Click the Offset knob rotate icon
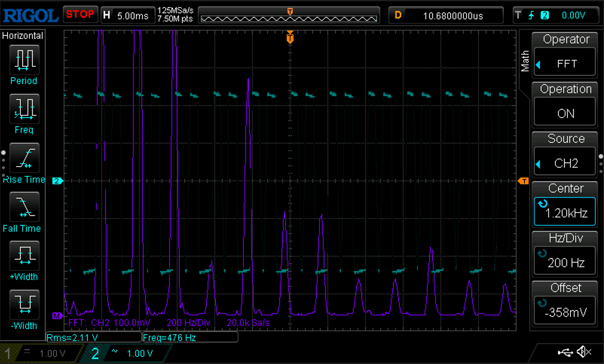The height and width of the screenshot is (364, 604). (542, 303)
